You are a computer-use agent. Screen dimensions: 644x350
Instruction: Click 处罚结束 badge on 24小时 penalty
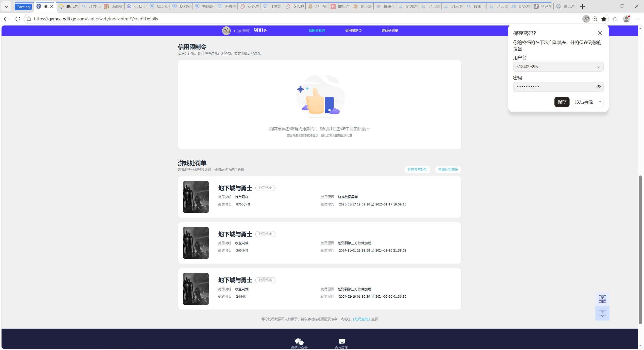point(265,280)
